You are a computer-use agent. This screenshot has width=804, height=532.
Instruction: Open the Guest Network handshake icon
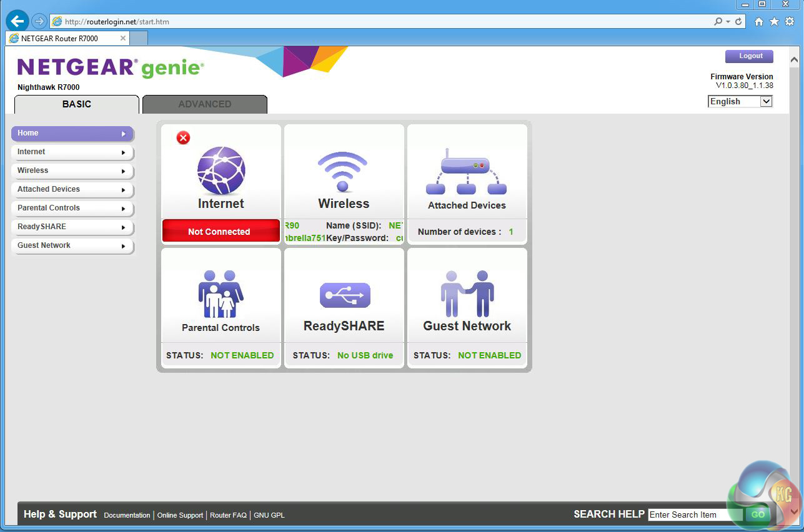click(x=467, y=293)
